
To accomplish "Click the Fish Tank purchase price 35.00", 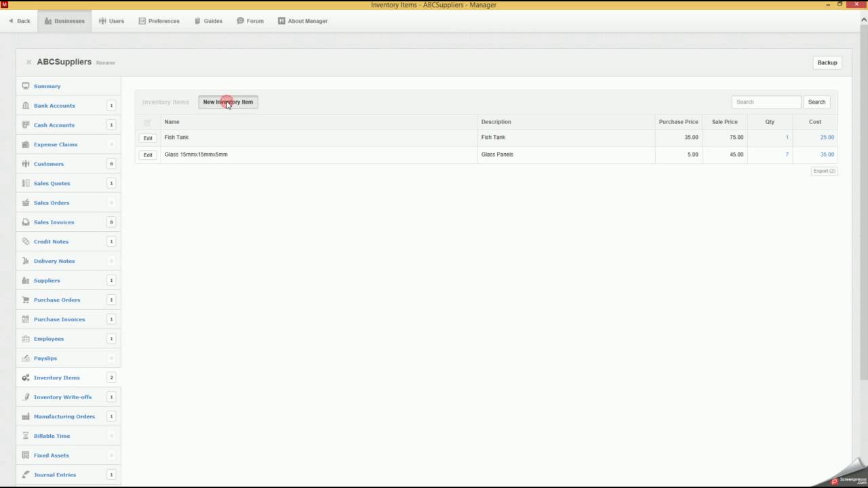I will [x=691, y=138].
